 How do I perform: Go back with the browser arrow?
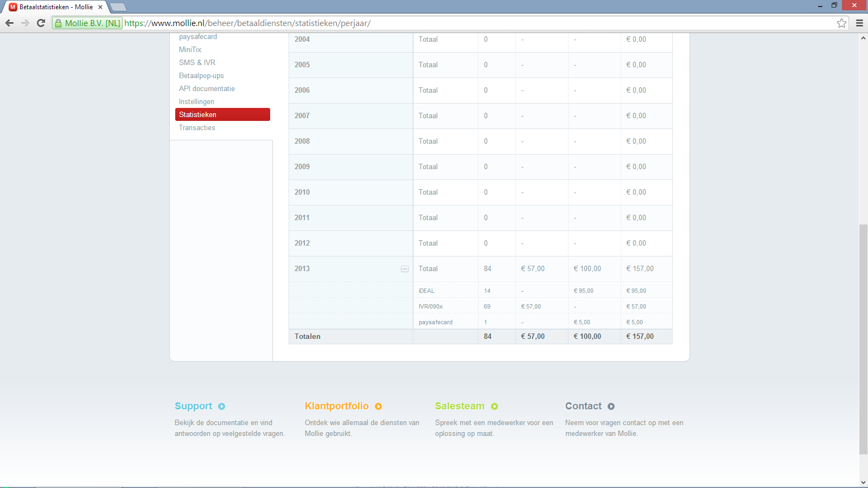coord(9,23)
